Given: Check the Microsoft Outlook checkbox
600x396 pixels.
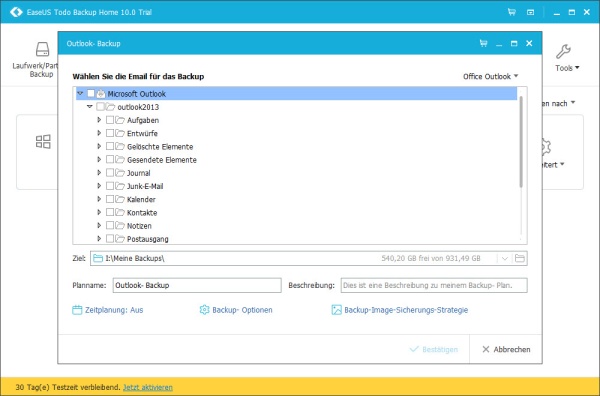Looking at the screenshot, I should 91,93.
